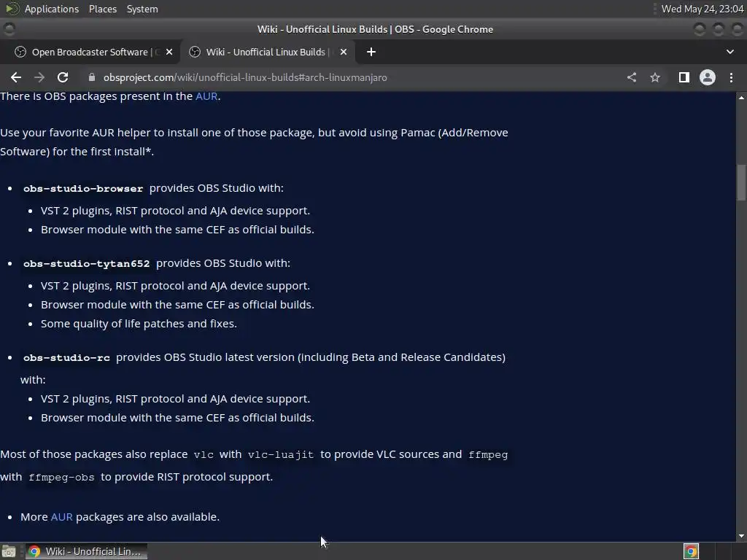The height and width of the screenshot is (560, 747).
Task: Click the obs-studio-rc package name
Action: (x=66, y=357)
